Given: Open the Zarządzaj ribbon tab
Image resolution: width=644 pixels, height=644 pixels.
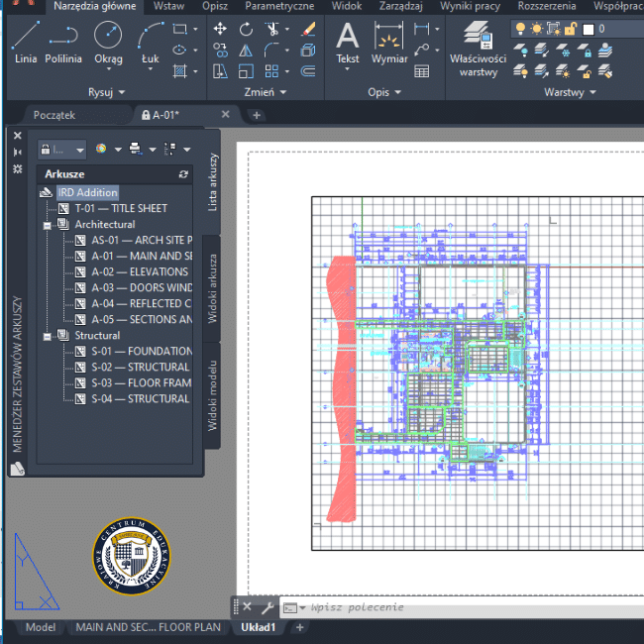Looking at the screenshot, I should [x=401, y=6].
